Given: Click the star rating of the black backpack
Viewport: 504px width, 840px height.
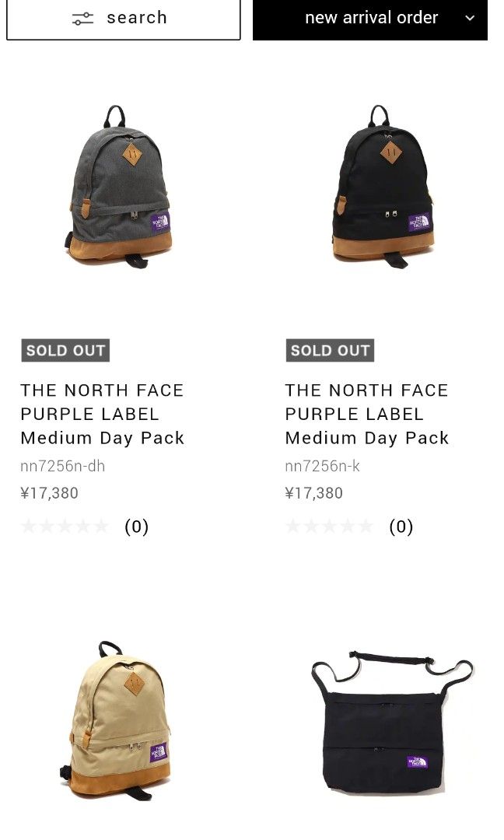Looking at the screenshot, I should tap(329, 527).
